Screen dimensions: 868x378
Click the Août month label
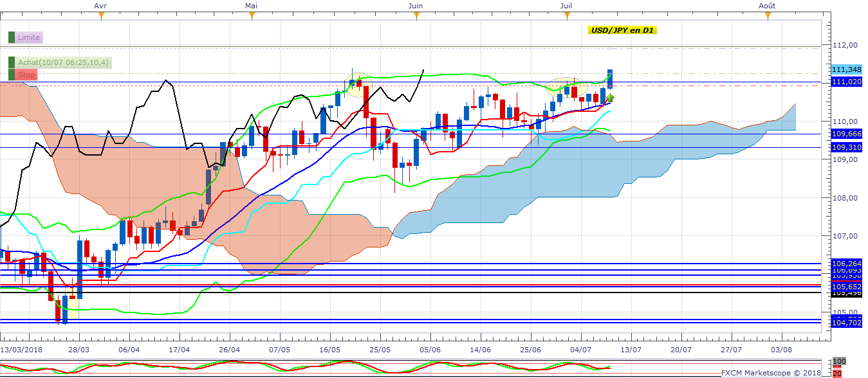point(767,5)
